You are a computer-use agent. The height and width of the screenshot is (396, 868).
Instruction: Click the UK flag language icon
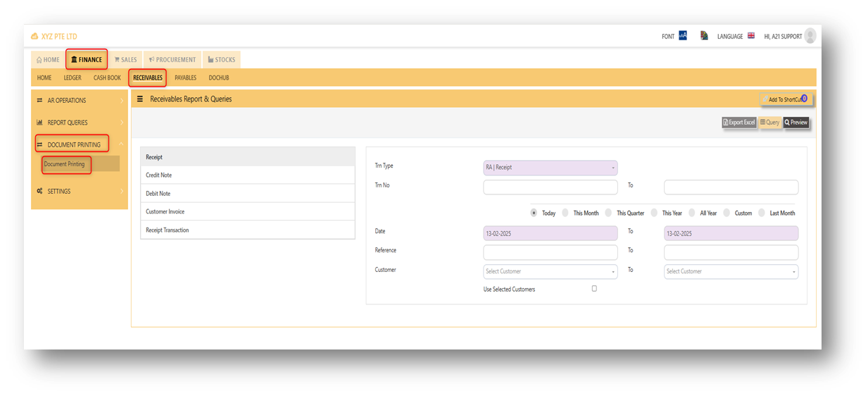751,36
